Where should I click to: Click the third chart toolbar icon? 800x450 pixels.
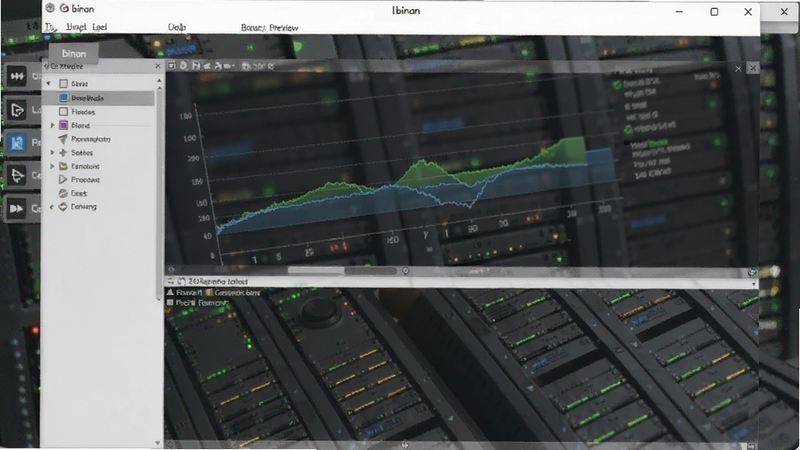click(x=196, y=66)
